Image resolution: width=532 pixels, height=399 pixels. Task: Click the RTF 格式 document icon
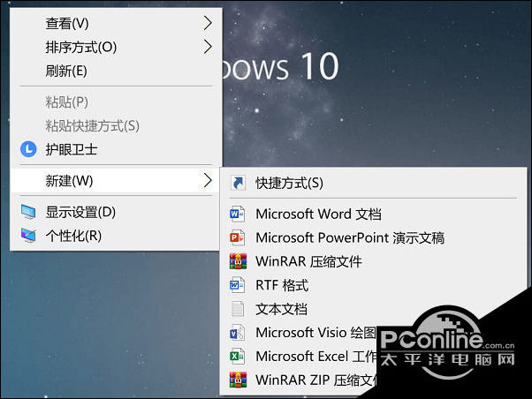click(237, 285)
